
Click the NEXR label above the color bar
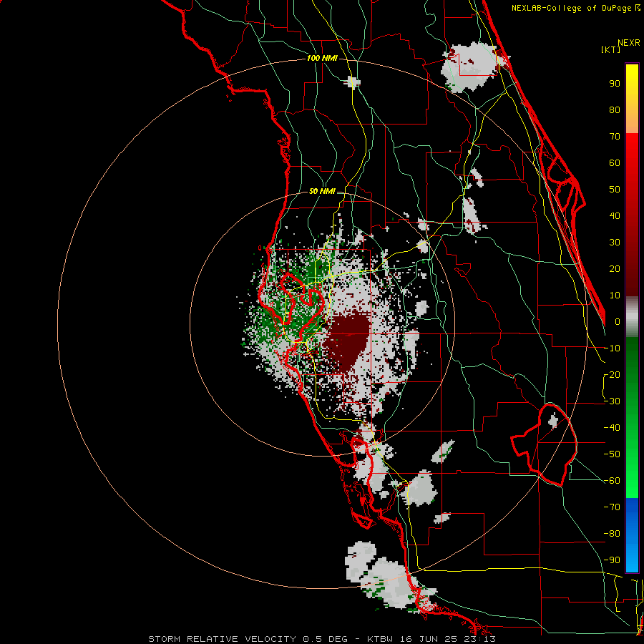coord(629,43)
